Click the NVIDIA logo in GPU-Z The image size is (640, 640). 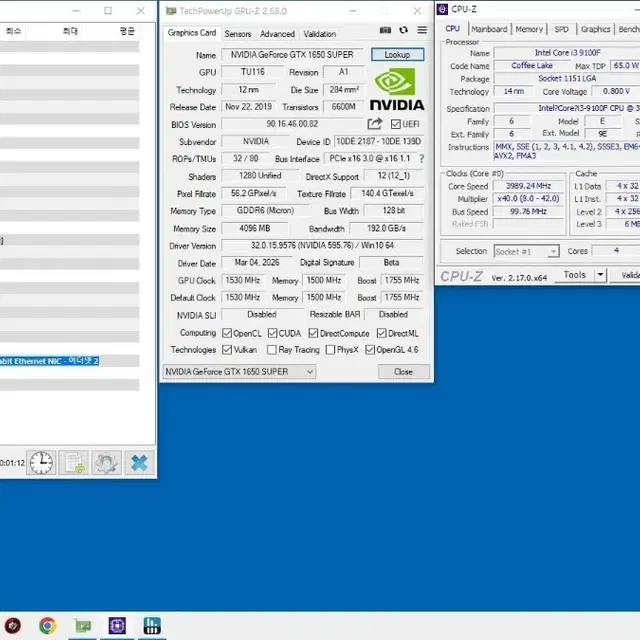pos(397,89)
